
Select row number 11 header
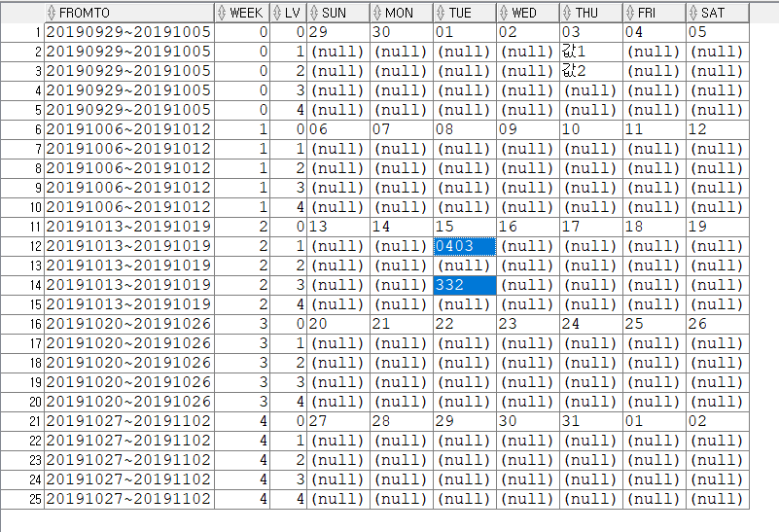[x=22, y=227]
